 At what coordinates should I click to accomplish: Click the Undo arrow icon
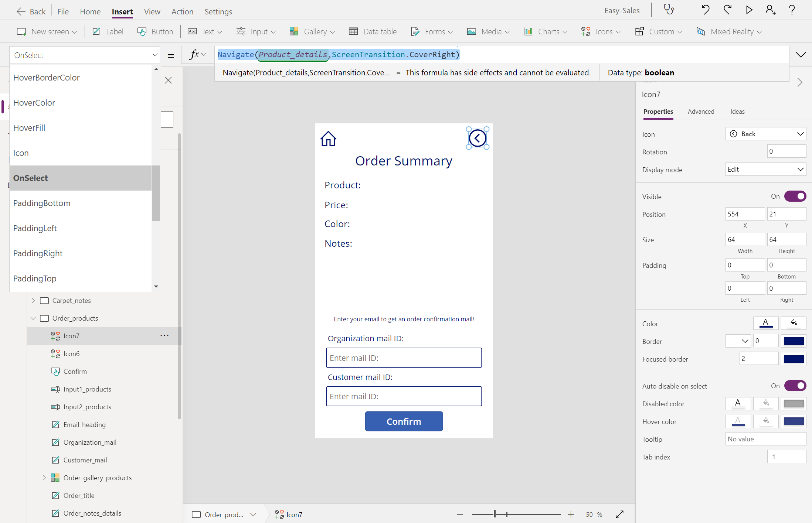tap(705, 10)
